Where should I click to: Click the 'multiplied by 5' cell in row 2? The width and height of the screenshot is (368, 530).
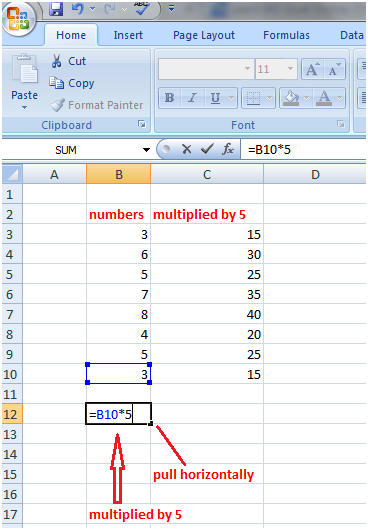(x=207, y=214)
